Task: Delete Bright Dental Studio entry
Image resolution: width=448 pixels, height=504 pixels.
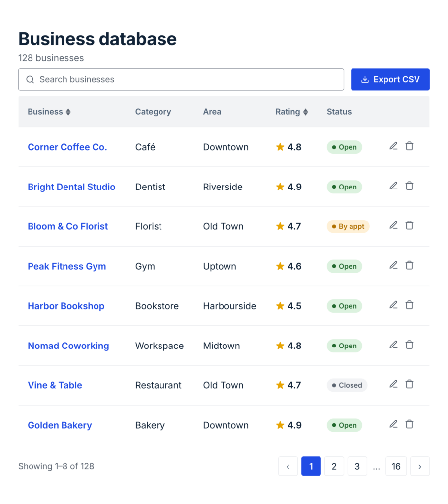Action: 409,186
